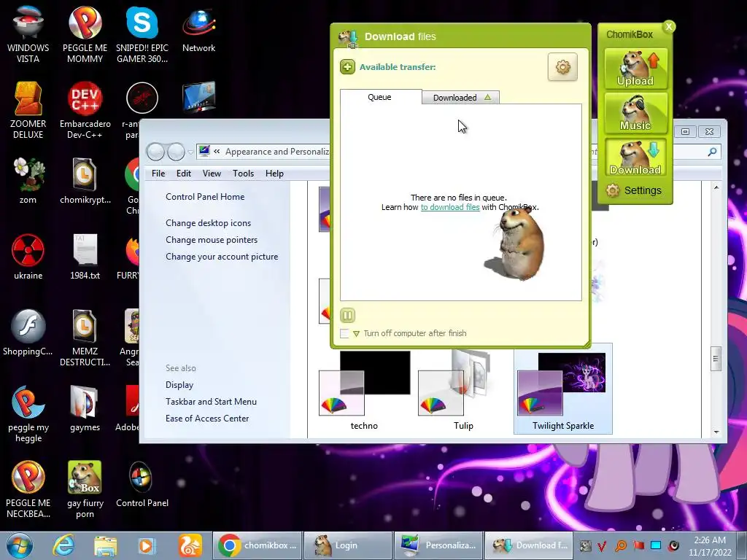This screenshot has height=560, width=747.
Task: Select the techno theme thumbnail
Action: 365,391
